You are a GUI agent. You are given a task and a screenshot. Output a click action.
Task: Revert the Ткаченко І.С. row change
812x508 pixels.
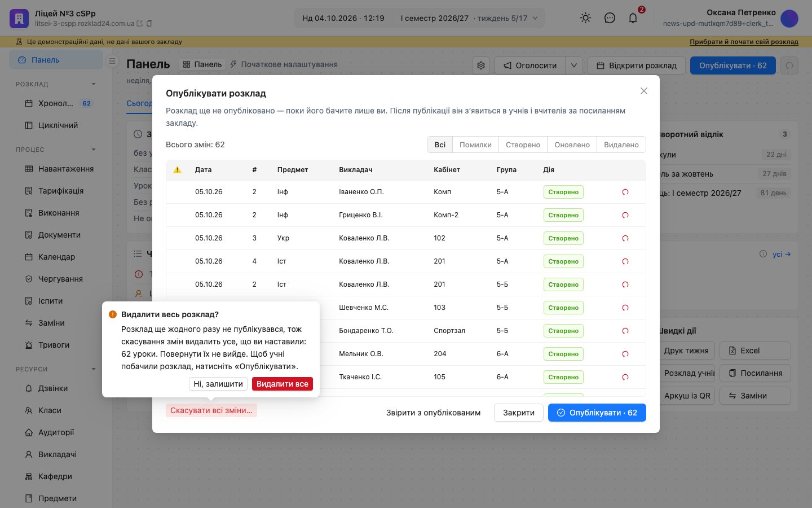[x=625, y=377]
